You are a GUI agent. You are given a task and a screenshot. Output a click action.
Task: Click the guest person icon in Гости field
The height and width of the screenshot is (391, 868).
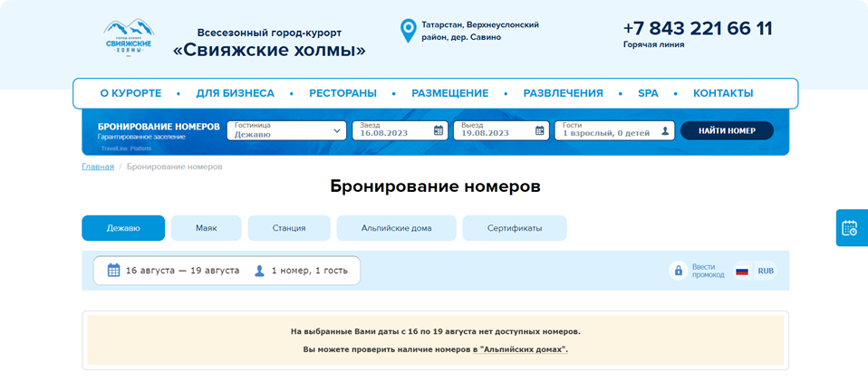tap(665, 131)
